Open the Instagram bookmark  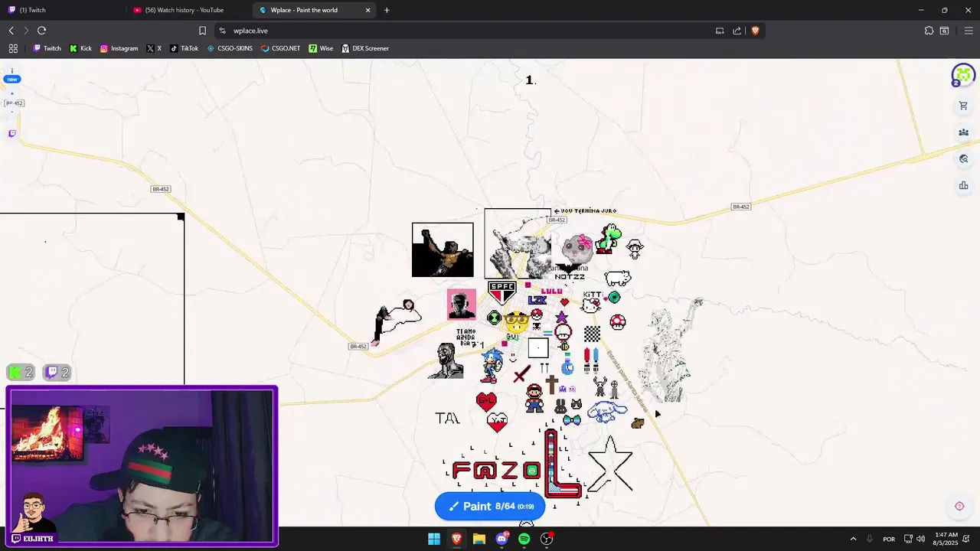click(x=119, y=48)
